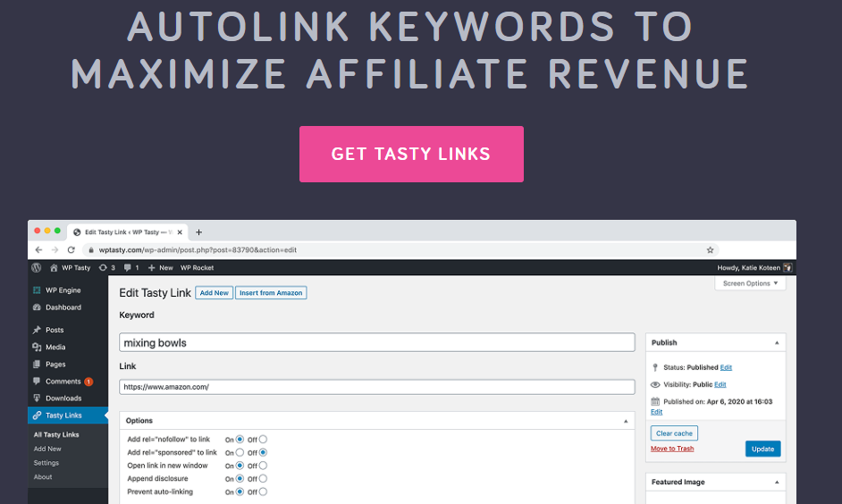Set Prevent auto-linking to On

point(240,491)
